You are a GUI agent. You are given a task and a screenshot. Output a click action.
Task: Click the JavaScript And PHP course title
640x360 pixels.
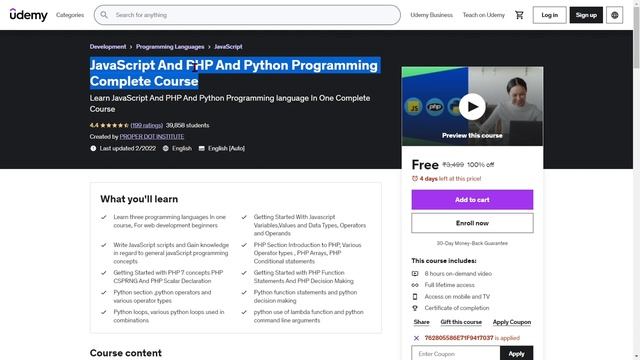234,73
